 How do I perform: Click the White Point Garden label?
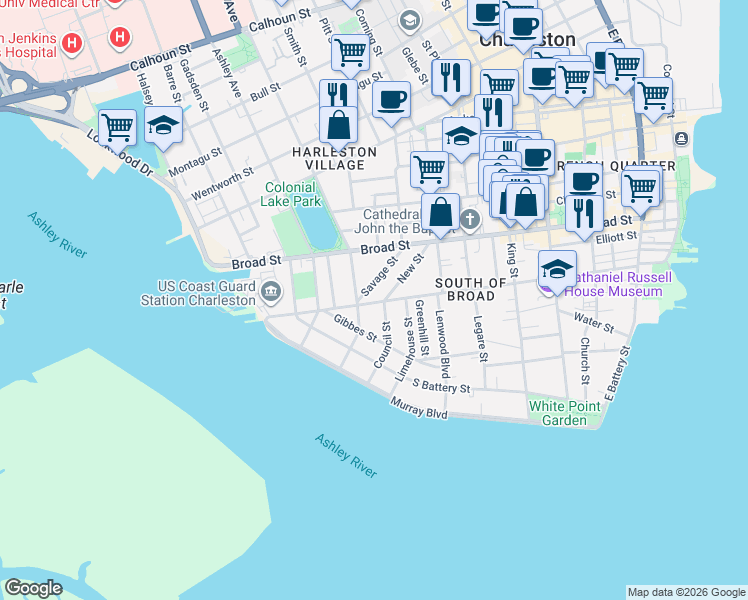[x=564, y=413]
